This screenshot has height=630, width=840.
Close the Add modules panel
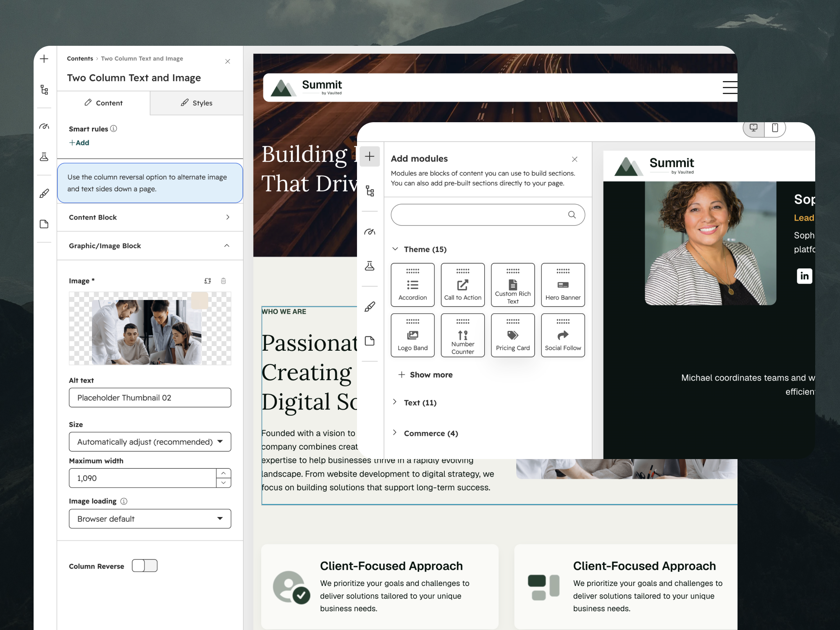click(575, 159)
